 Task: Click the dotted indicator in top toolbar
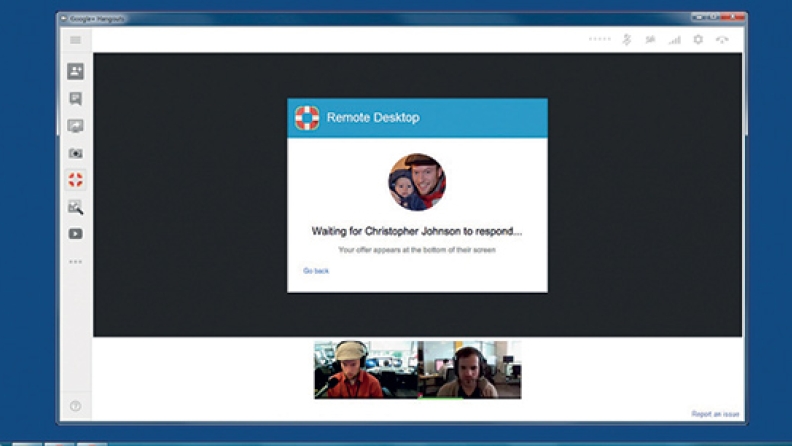pyautogui.click(x=600, y=39)
